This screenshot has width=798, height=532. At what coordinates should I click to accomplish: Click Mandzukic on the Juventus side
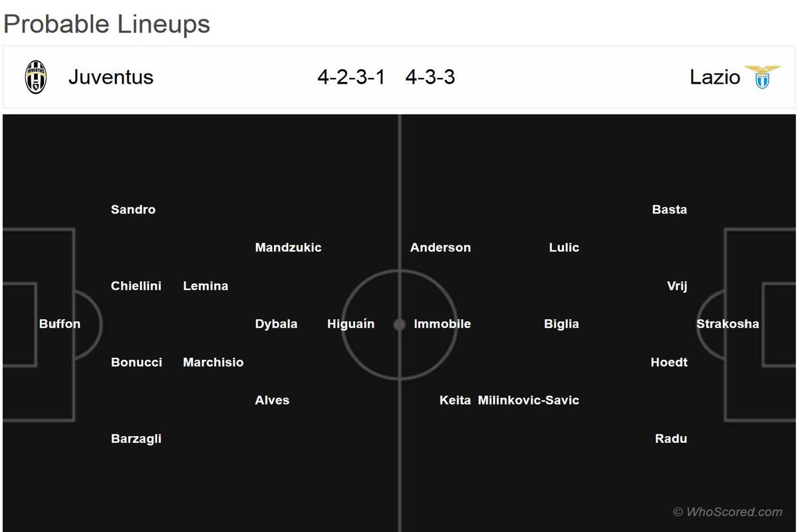288,247
